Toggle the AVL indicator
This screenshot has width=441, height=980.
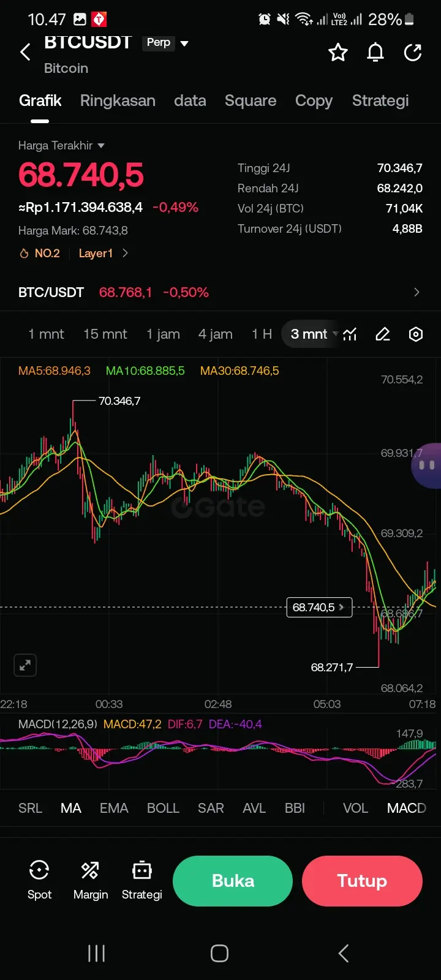coord(254,808)
